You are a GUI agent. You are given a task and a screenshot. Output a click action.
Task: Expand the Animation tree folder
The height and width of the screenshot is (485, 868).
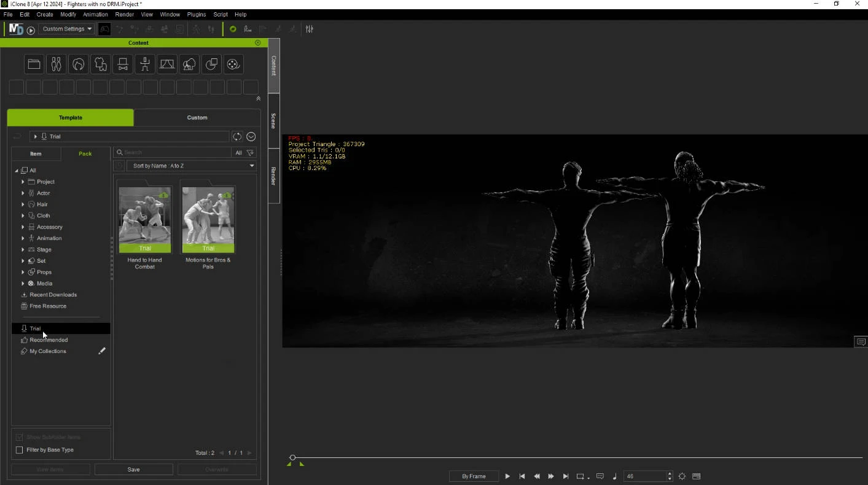(23, 238)
